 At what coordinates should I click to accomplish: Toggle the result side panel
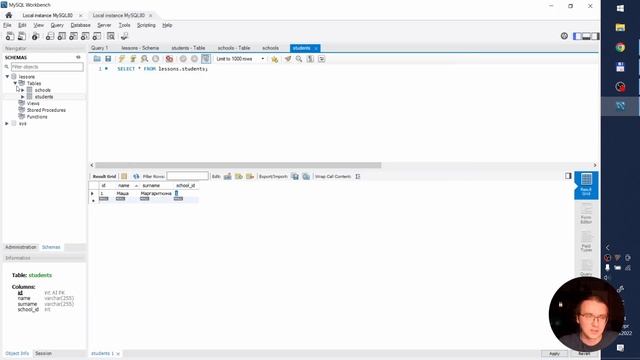point(568,176)
